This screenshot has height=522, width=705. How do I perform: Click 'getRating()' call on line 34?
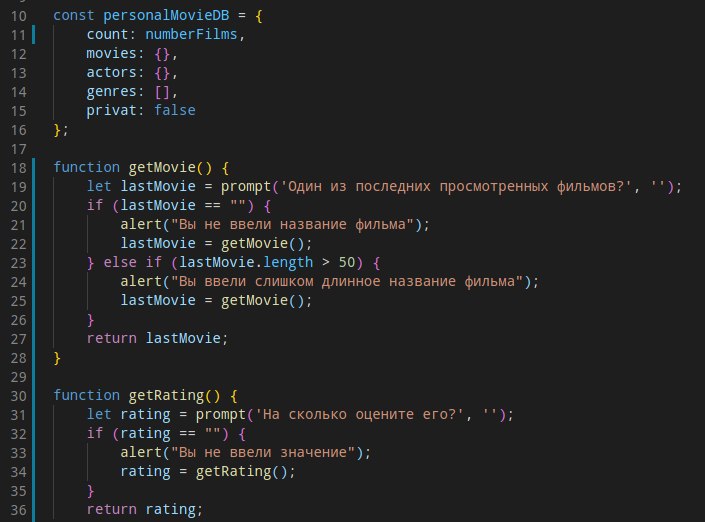[241, 471]
